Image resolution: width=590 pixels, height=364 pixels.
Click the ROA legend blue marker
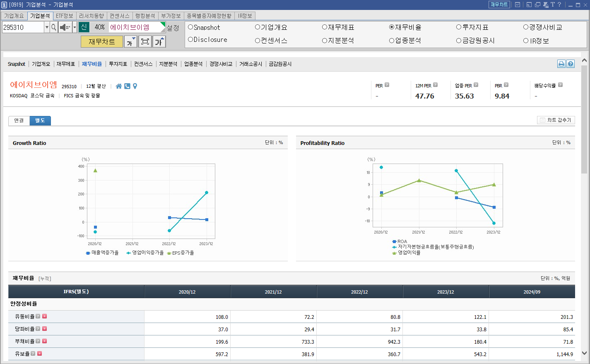coord(395,241)
